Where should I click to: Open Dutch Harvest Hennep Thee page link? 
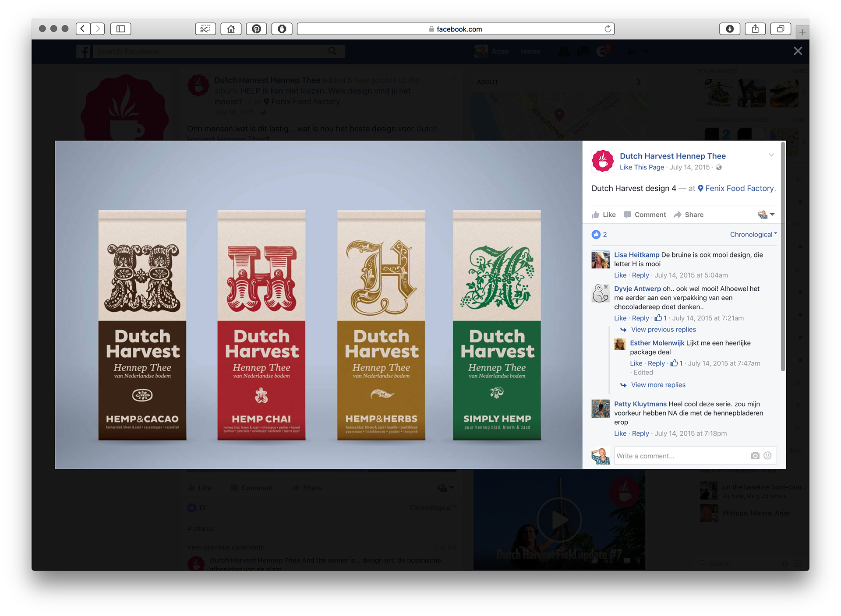[x=672, y=156]
